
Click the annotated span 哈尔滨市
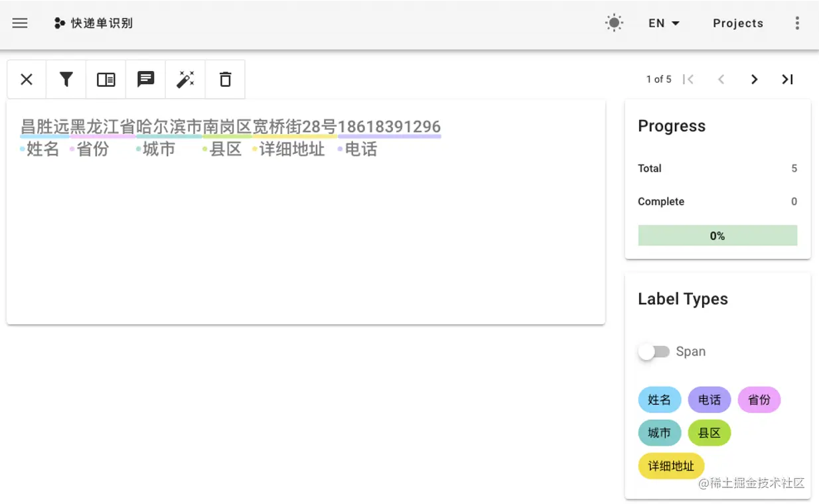pyautogui.click(x=169, y=127)
